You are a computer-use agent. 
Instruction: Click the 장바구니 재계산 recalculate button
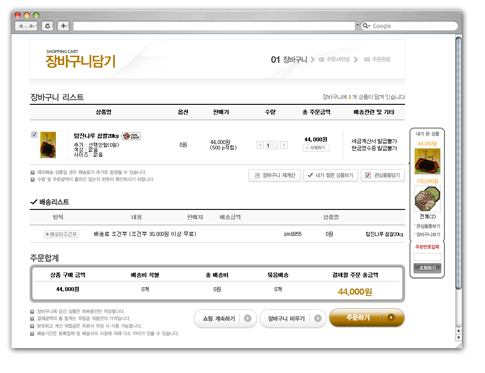(275, 175)
